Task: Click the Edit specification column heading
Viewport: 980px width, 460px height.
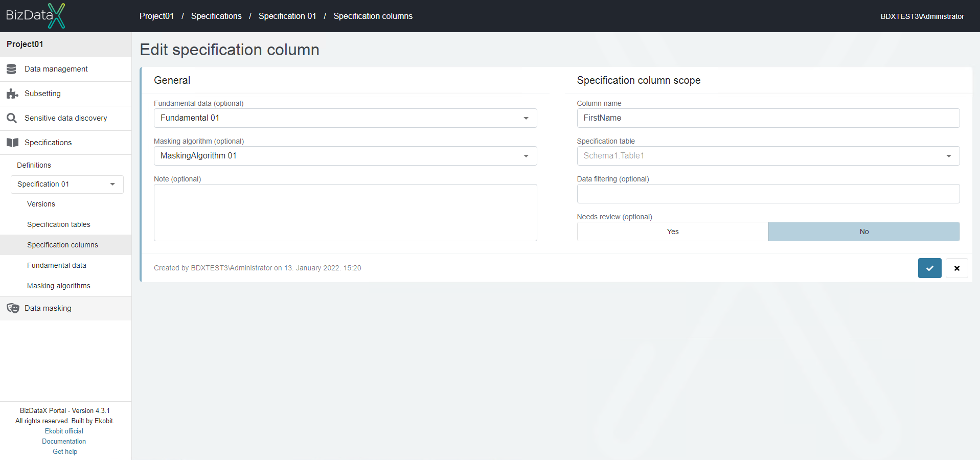Action: pyautogui.click(x=230, y=50)
